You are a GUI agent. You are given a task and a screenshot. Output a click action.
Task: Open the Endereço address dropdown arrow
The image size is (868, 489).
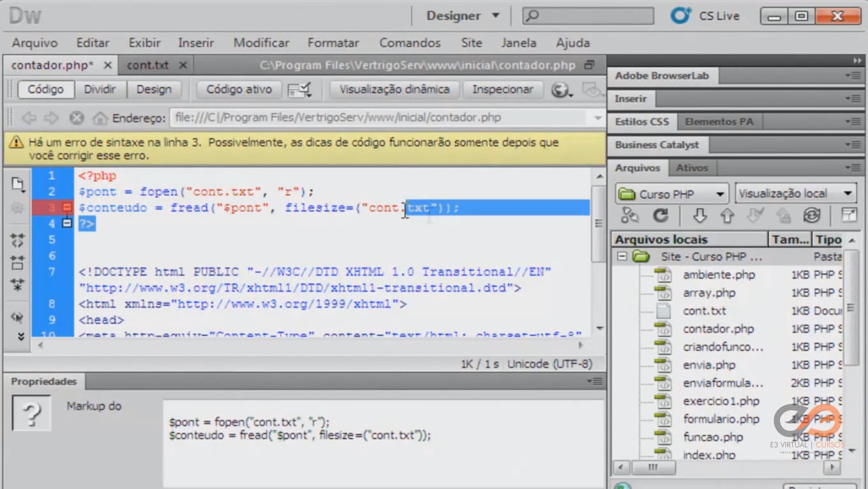point(597,118)
